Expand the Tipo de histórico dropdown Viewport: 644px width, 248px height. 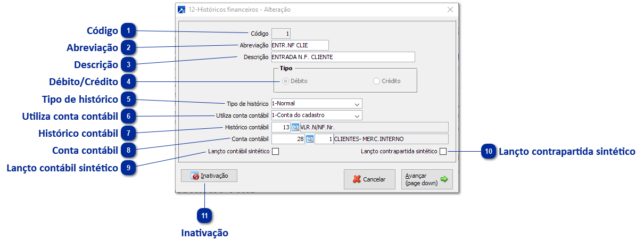357,103
